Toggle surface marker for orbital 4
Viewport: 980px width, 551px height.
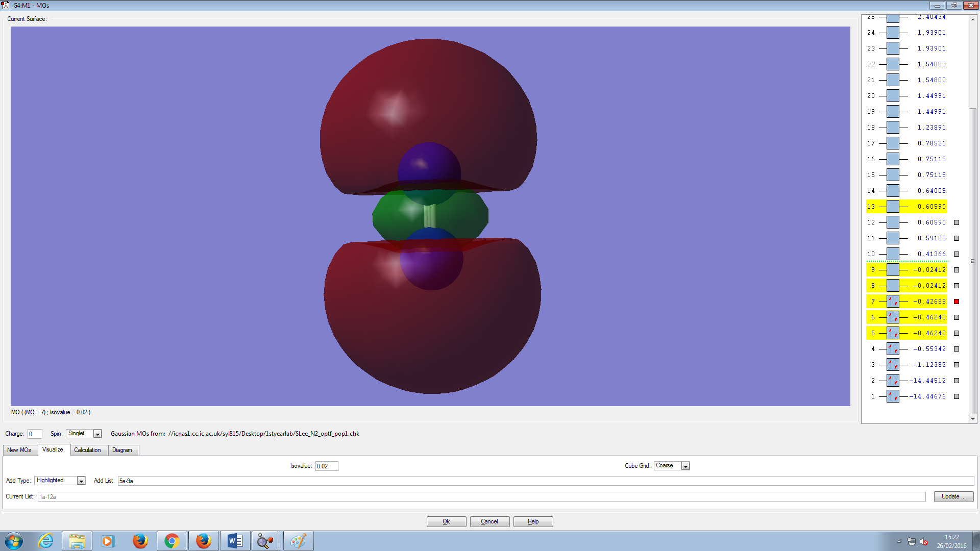point(957,349)
